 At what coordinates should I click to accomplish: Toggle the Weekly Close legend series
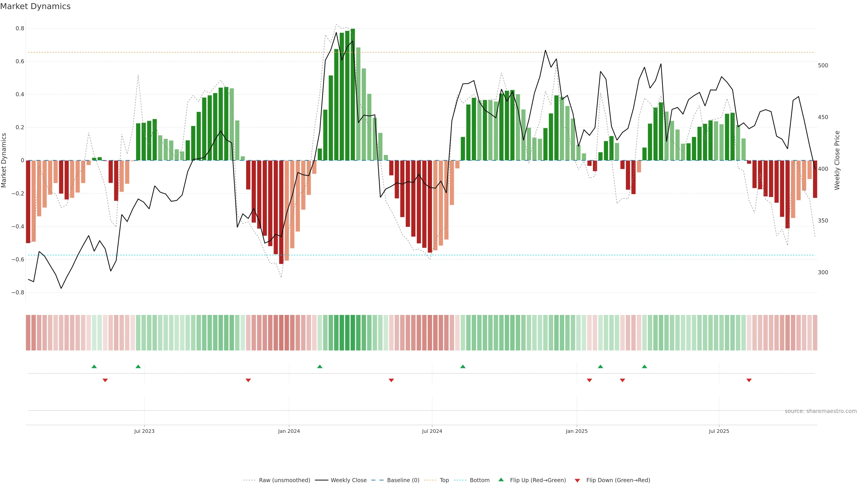[348, 480]
